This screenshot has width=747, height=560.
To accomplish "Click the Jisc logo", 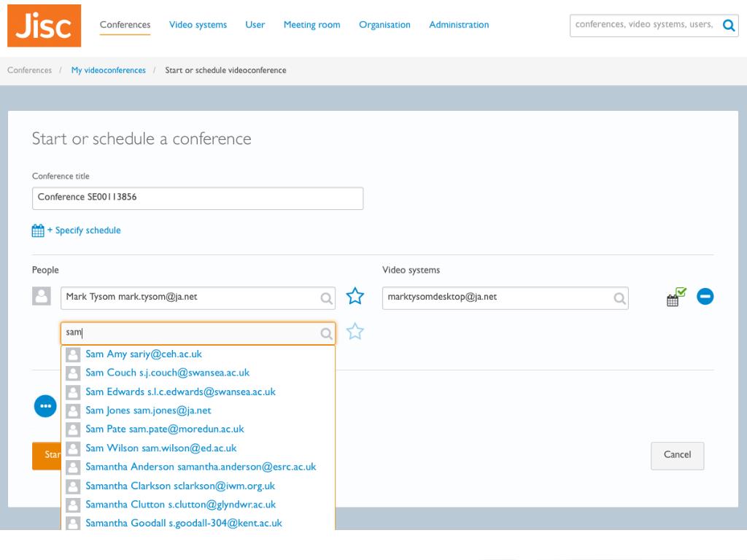I will (44, 26).
